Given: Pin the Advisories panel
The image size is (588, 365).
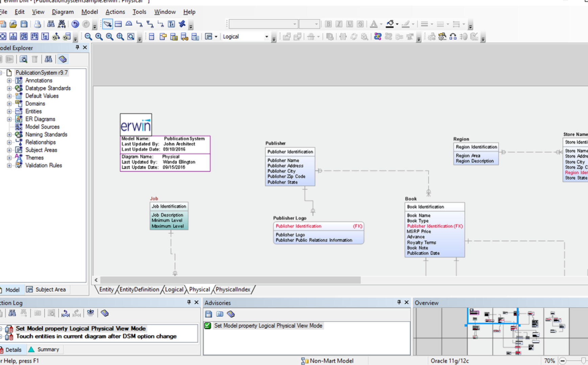Looking at the screenshot, I should tap(399, 302).
